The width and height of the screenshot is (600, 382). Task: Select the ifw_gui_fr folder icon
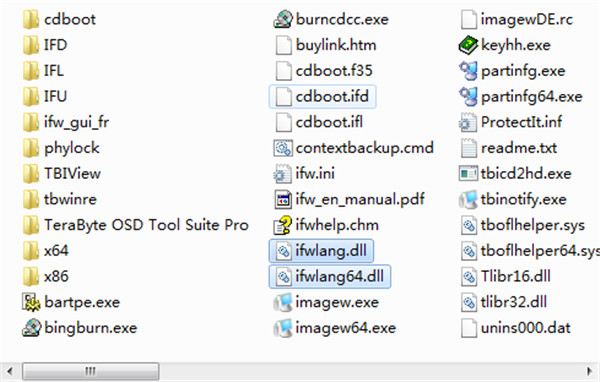(x=31, y=122)
